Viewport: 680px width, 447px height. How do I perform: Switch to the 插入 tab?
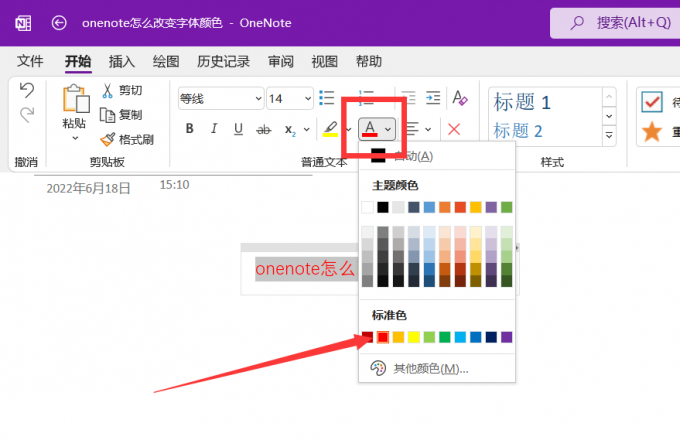tap(122, 61)
